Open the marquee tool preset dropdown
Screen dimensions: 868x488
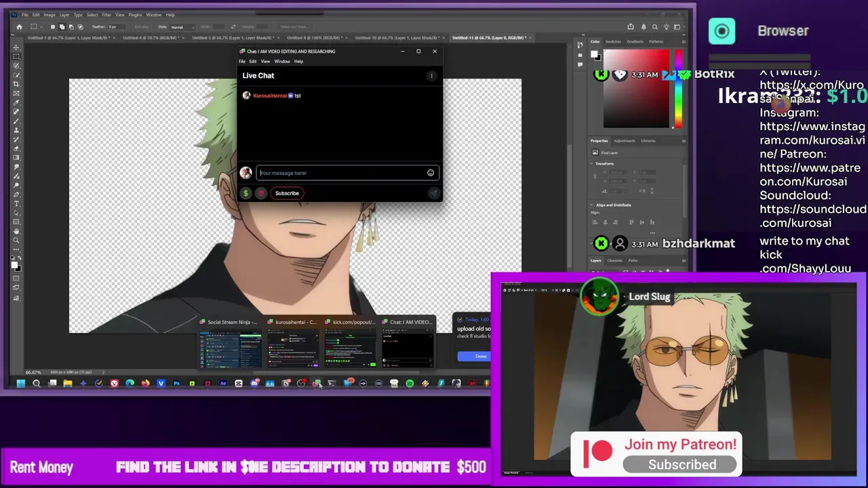click(x=41, y=27)
